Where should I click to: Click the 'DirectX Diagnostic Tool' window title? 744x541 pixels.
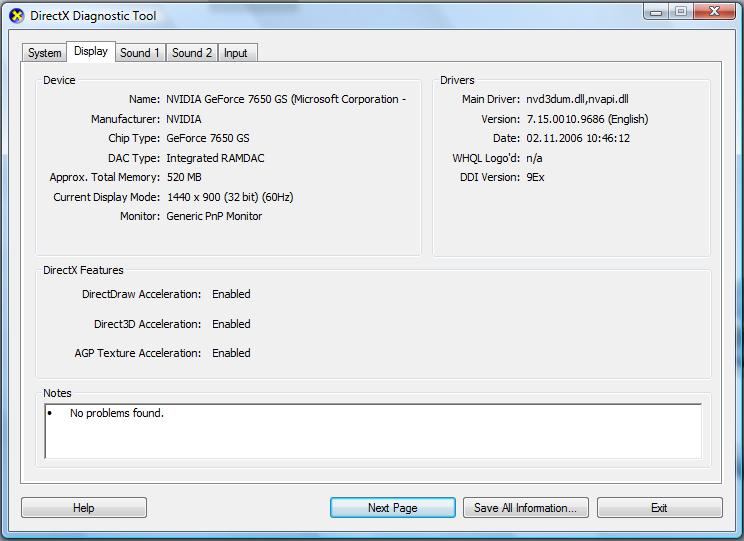click(x=93, y=16)
